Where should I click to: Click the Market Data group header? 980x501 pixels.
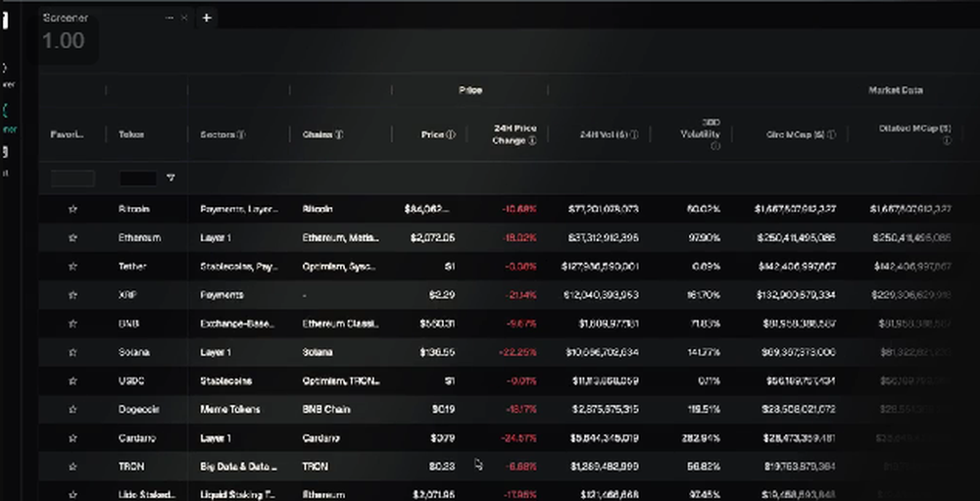pyautogui.click(x=895, y=90)
